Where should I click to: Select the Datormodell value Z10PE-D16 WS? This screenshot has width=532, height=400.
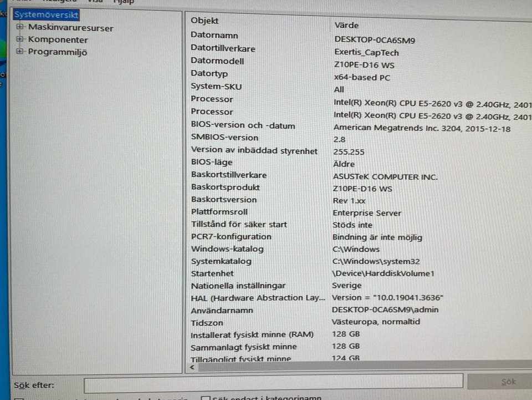tap(364, 64)
